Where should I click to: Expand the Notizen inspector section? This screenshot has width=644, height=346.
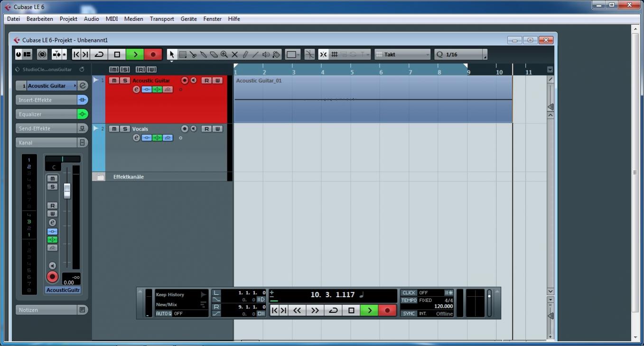tap(47, 310)
